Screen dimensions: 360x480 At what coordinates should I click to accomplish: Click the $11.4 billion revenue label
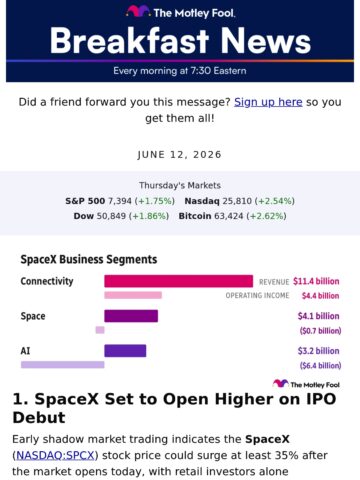[316, 281]
